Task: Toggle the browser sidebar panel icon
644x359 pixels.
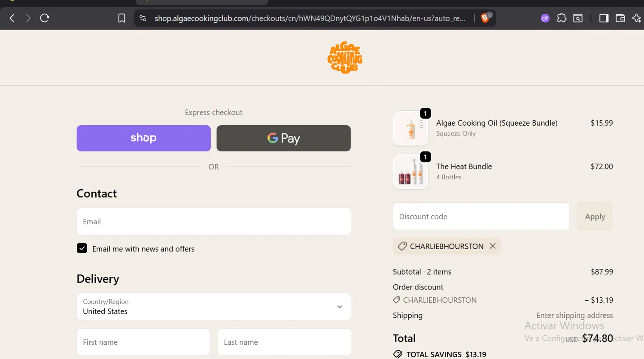Action: click(604, 18)
